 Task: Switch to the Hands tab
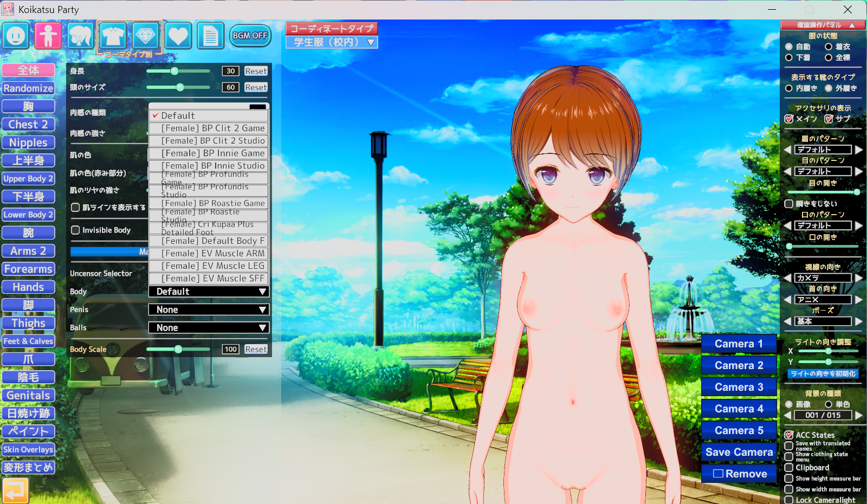[28, 287]
